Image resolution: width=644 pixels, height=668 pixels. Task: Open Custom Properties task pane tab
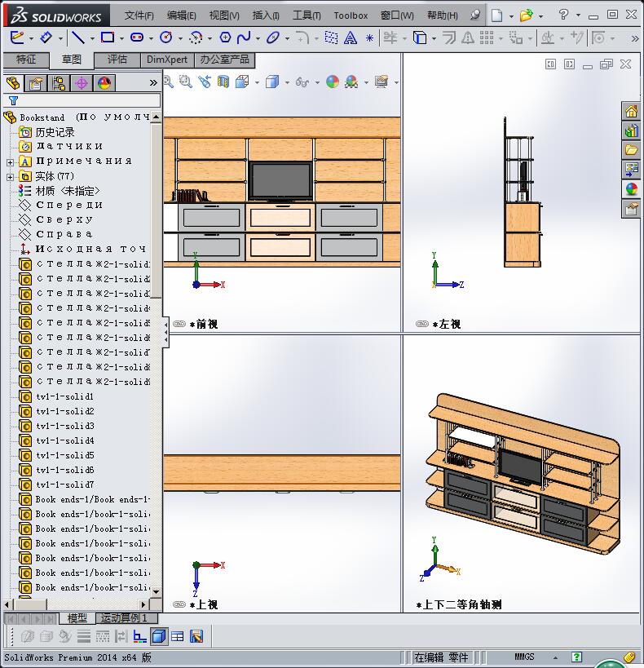631,209
